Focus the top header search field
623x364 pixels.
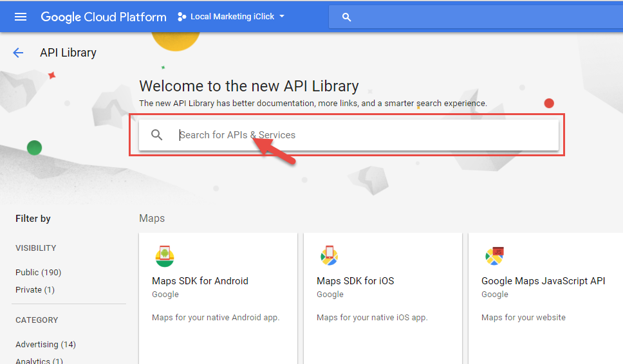click(476, 17)
